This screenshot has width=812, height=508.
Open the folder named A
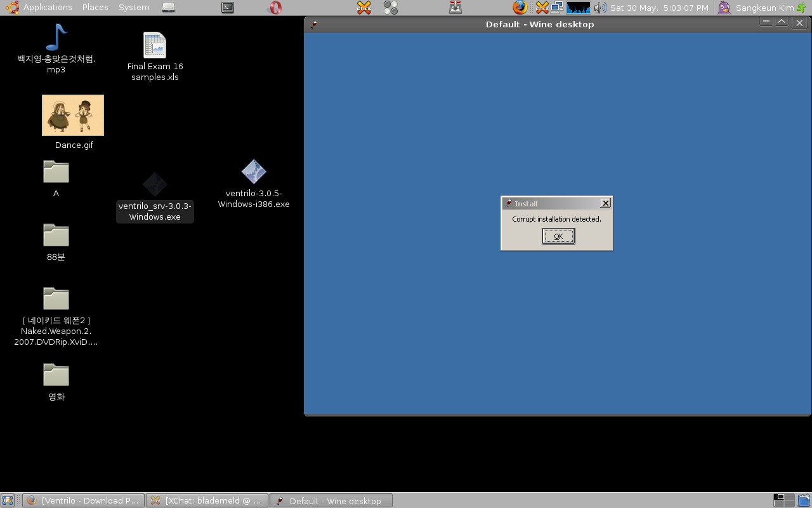click(x=56, y=172)
